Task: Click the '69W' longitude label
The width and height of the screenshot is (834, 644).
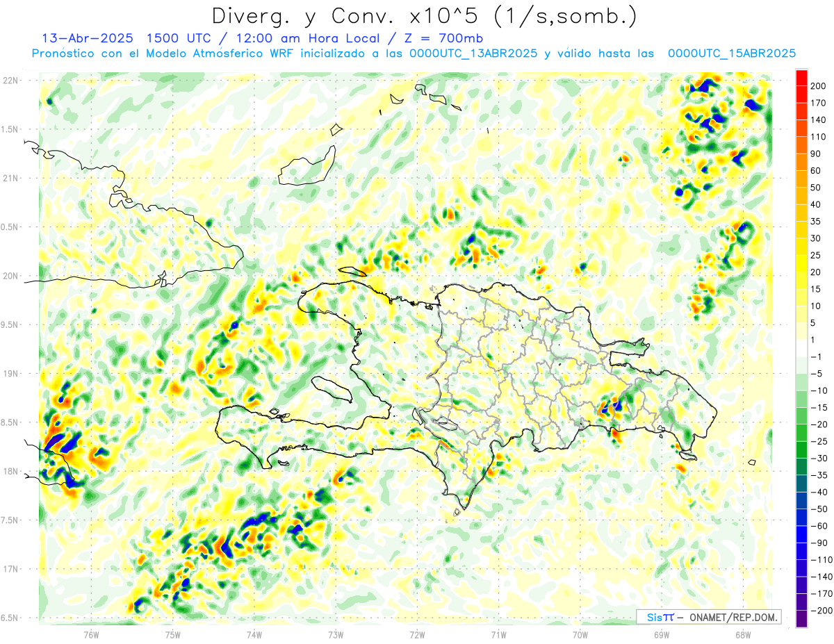Action: [x=661, y=635]
